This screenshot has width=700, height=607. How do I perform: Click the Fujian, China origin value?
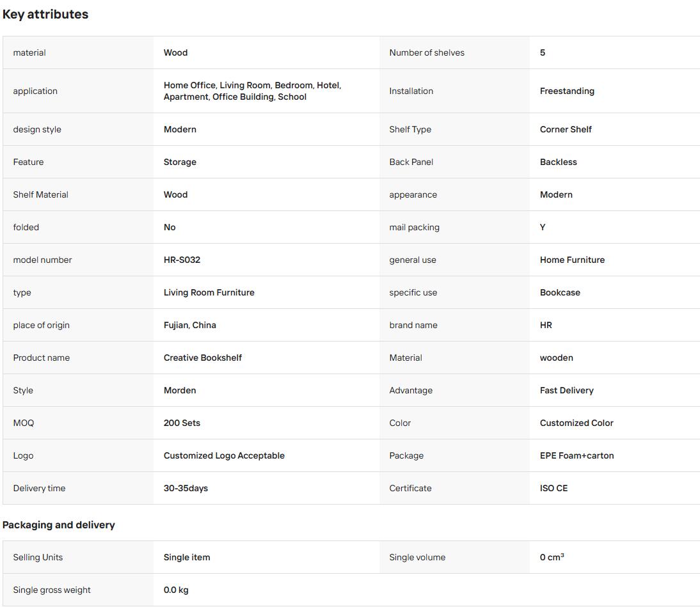pos(190,325)
